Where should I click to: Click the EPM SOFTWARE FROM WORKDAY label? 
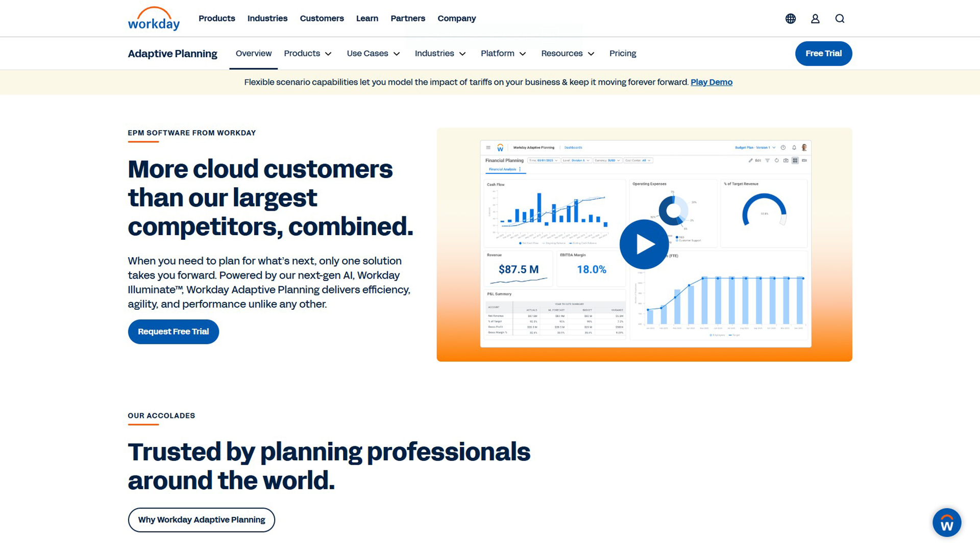coord(192,133)
